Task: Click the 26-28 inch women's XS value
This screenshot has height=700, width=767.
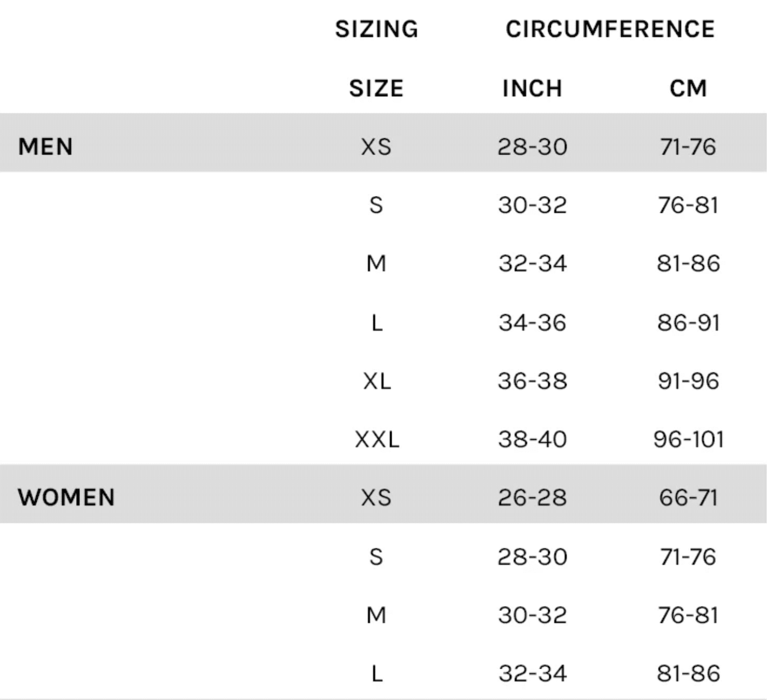Action: point(532,497)
